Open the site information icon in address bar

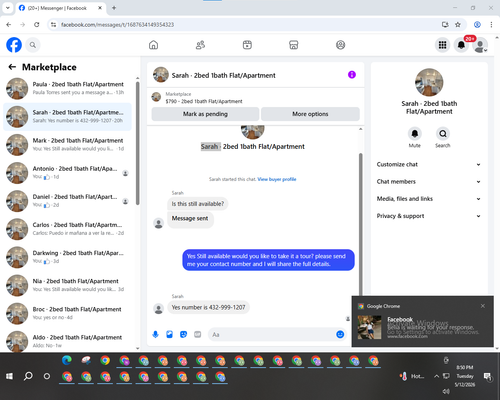pyautogui.click(x=53, y=25)
